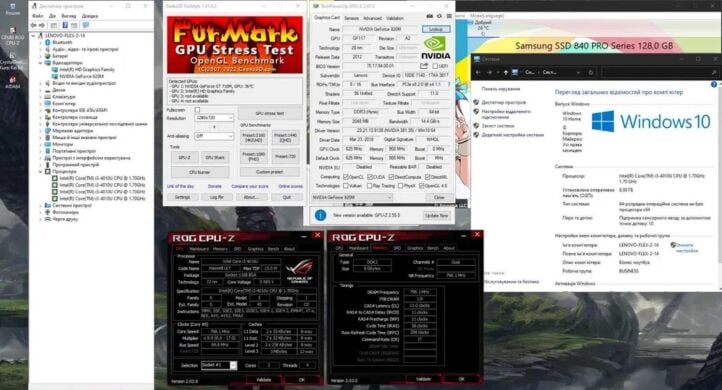This screenshot has height=390, width=722.
Task: Toggle the PhysX checkbox
Action: [x=400, y=186]
